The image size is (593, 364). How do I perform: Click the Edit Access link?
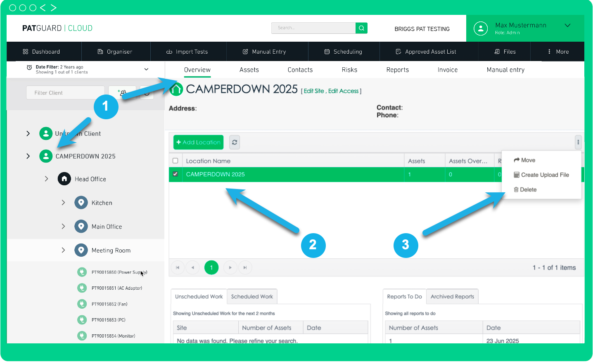pos(344,91)
